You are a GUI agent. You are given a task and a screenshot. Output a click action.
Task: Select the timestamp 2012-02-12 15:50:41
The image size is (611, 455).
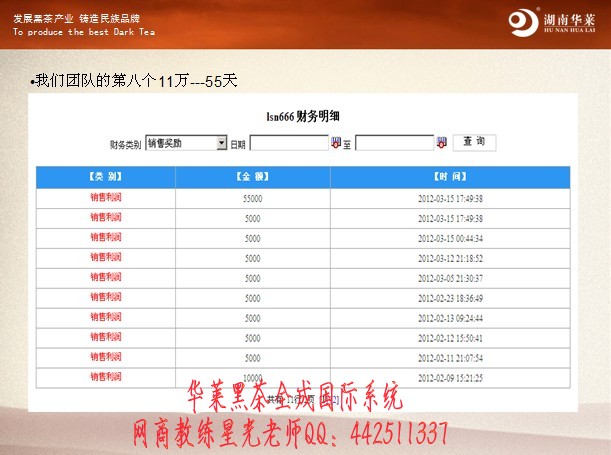click(450, 338)
